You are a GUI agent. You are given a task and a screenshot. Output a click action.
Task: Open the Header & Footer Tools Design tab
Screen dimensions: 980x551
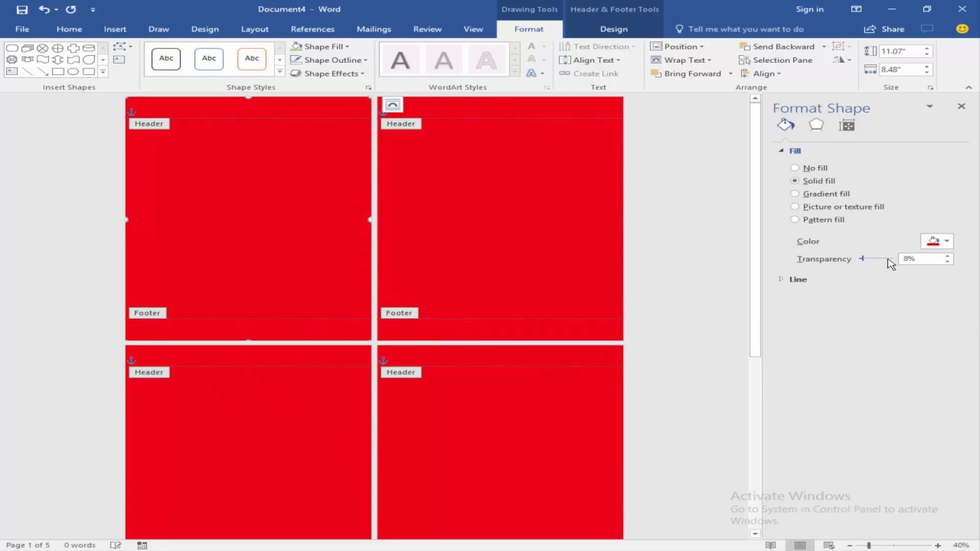(613, 29)
